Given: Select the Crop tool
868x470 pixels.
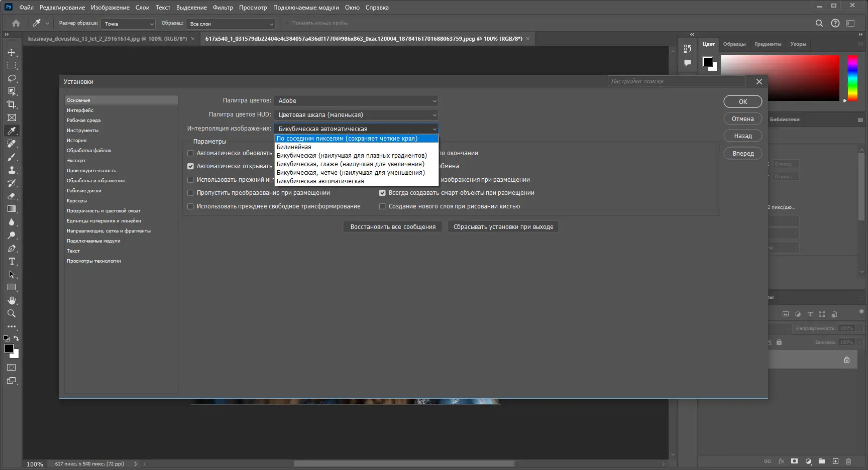Looking at the screenshot, I should (12, 104).
